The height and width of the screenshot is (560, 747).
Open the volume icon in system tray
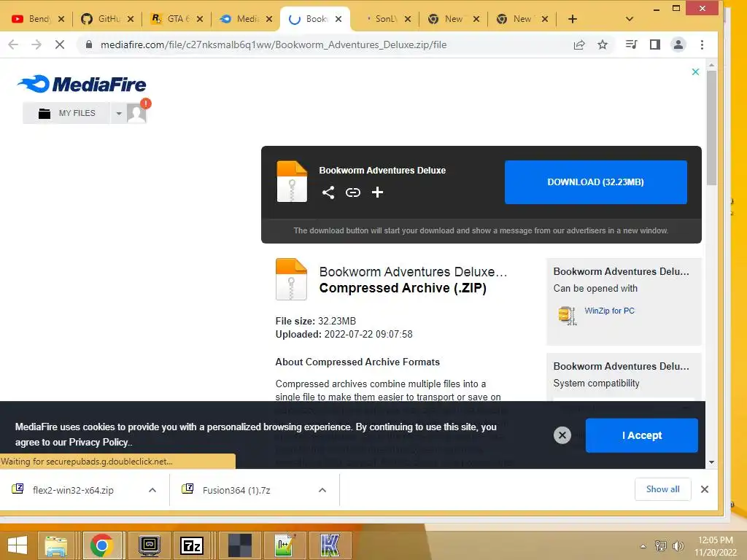[678, 545]
